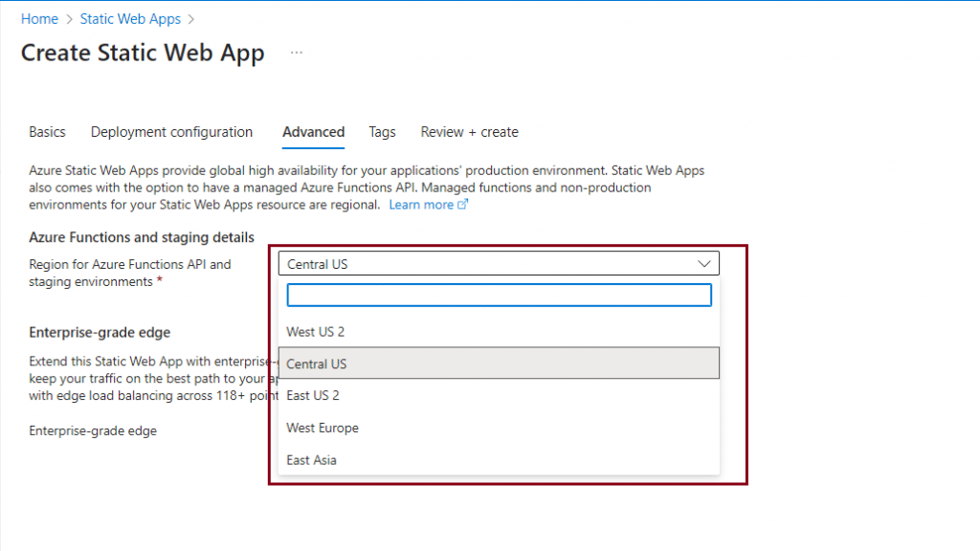This screenshot has width=980, height=551.
Task: Select the Advanced tab
Action: [313, 132]
